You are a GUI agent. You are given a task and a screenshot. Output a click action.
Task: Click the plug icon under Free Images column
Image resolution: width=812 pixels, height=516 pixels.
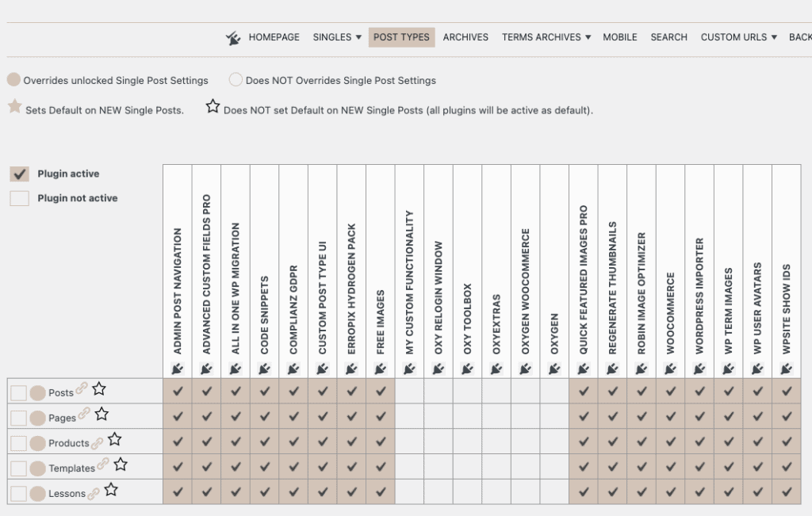(380, 367)
